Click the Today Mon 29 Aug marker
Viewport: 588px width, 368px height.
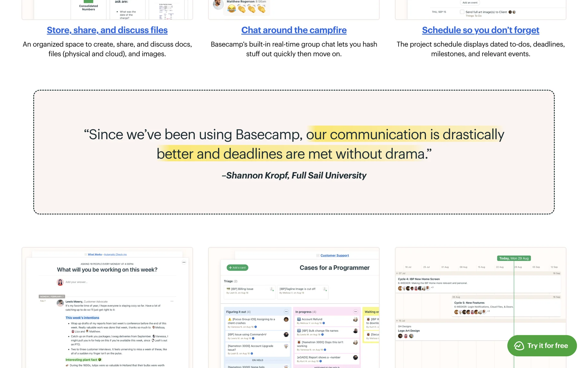514,258
